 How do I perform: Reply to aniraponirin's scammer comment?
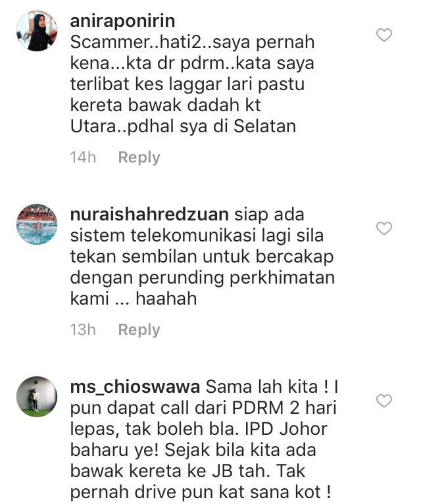coord(139,157)
